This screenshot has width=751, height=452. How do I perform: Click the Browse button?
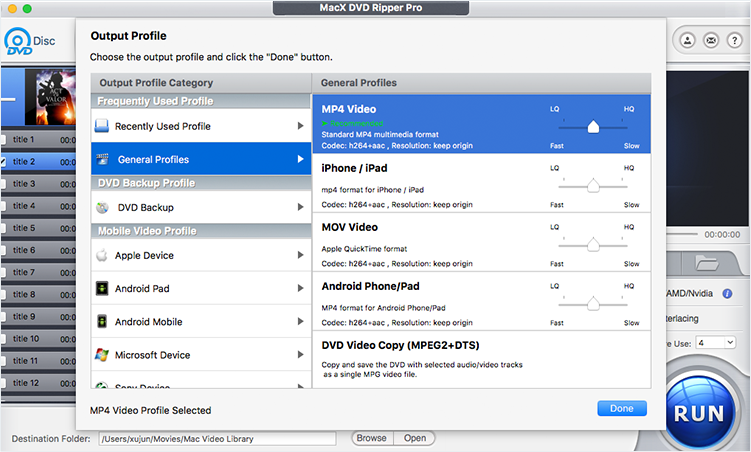pyautogui.click(x=371, y=438)
